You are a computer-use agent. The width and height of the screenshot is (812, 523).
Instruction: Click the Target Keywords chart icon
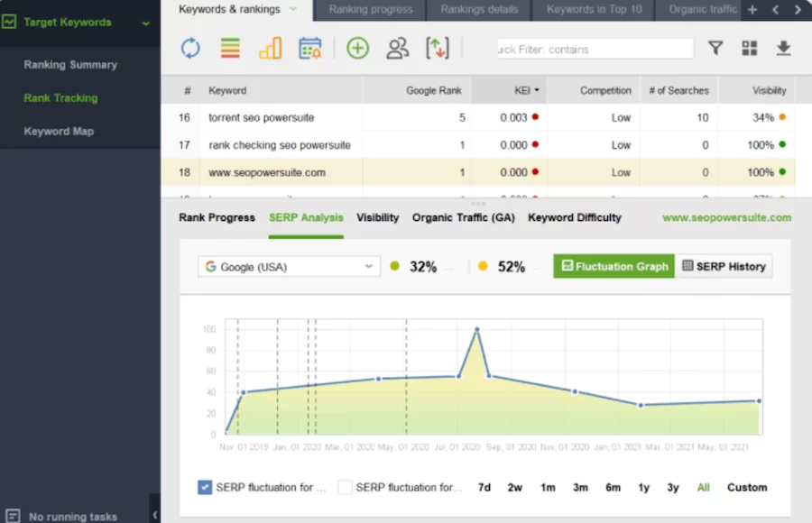(9, 22)
